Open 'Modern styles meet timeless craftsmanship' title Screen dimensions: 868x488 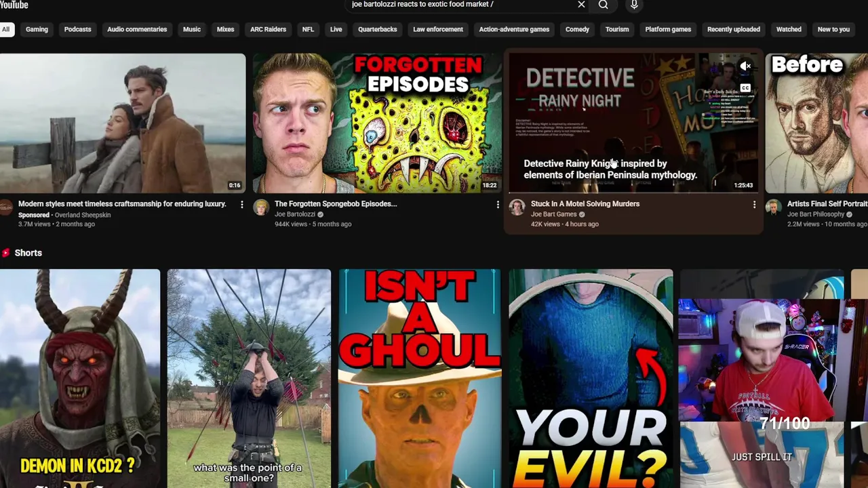click(122, 203)
